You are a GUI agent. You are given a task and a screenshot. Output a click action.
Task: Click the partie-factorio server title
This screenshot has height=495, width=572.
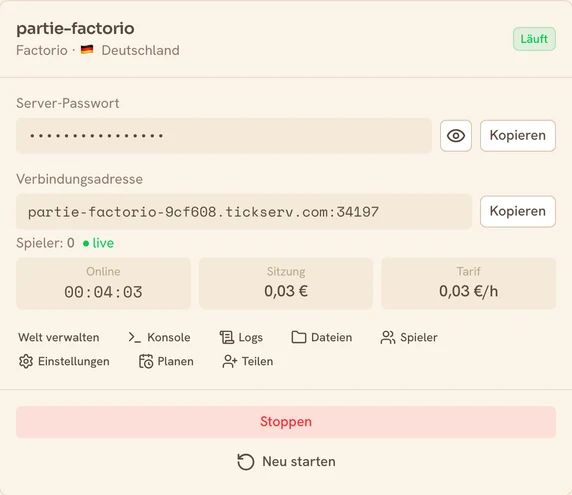(76, 28)
